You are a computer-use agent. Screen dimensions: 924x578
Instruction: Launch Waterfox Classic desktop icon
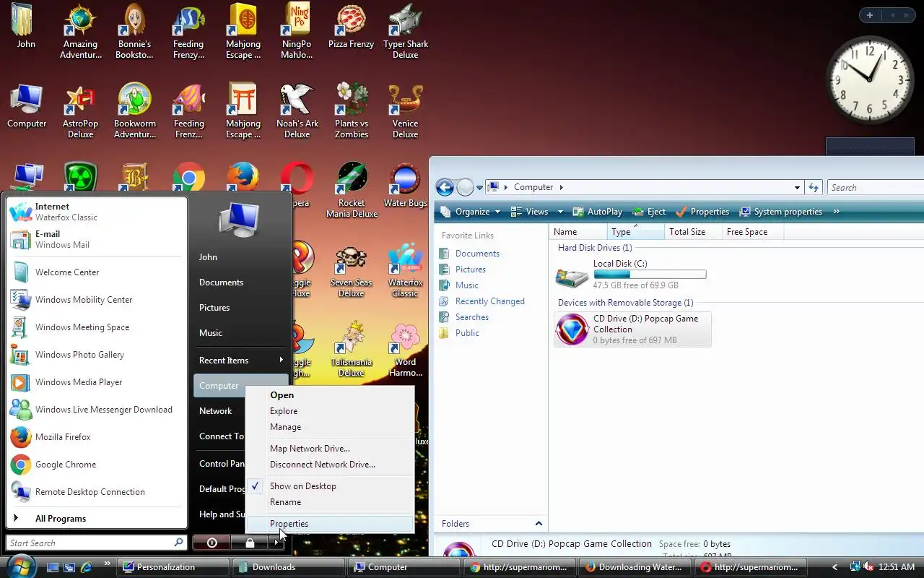click(405, 270)
